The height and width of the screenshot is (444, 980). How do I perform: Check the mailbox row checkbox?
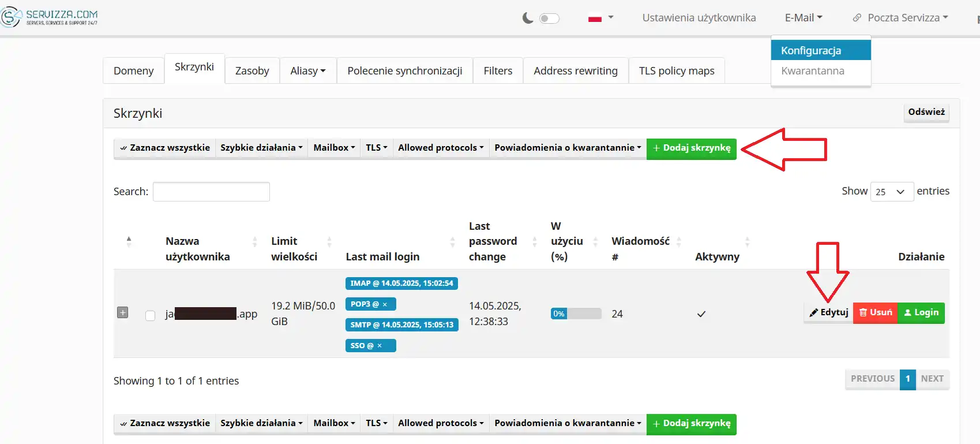click(x=151, y=315)
